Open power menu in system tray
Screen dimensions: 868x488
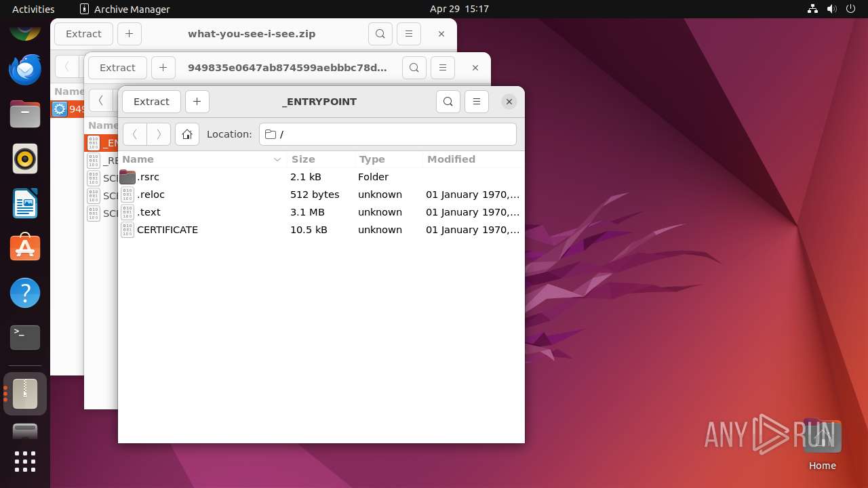[851, 9]
